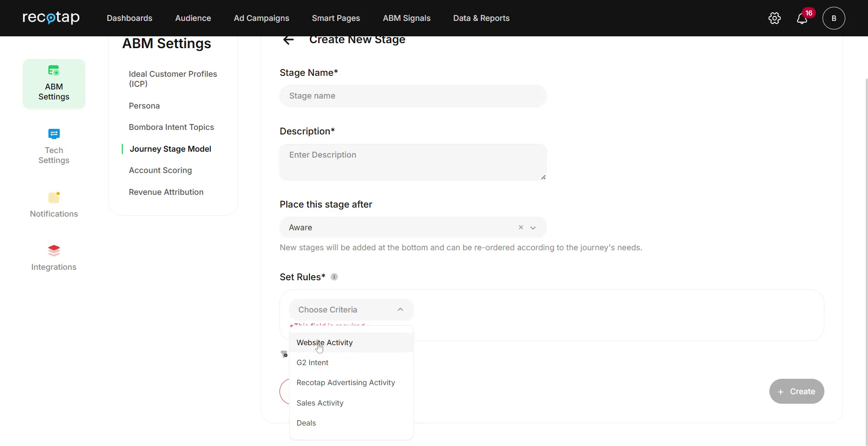Open the Ad Campaigns menu
The height and width of the screenshot is (446, 868).
point(261,18)
